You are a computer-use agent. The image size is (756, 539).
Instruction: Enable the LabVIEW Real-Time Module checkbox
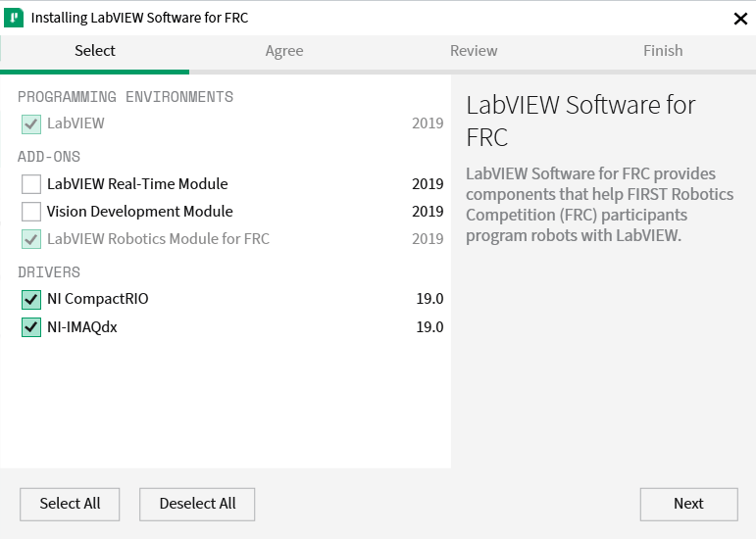pos(31,184)
